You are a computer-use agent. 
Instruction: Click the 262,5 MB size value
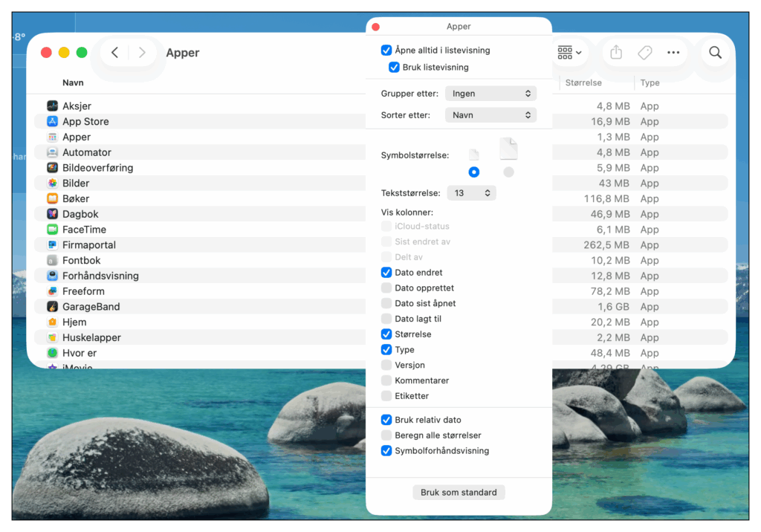[606, 245]
